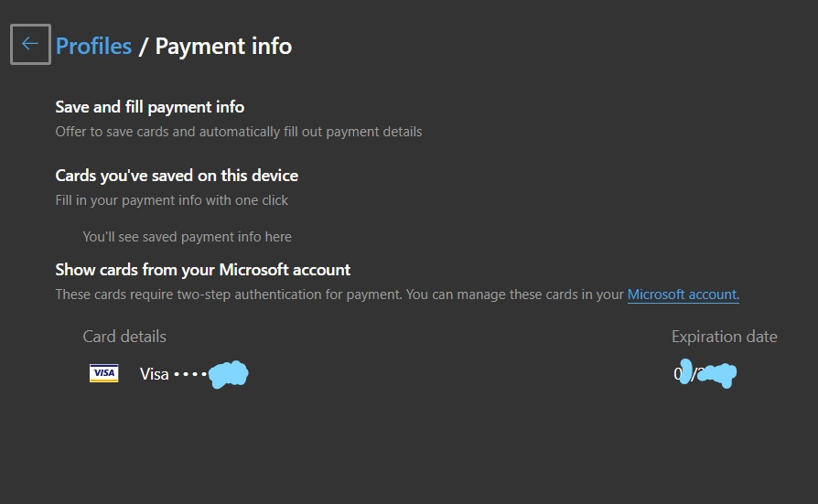Click the back arrow button
Screen dimensions: 818x504
point(30,44)
